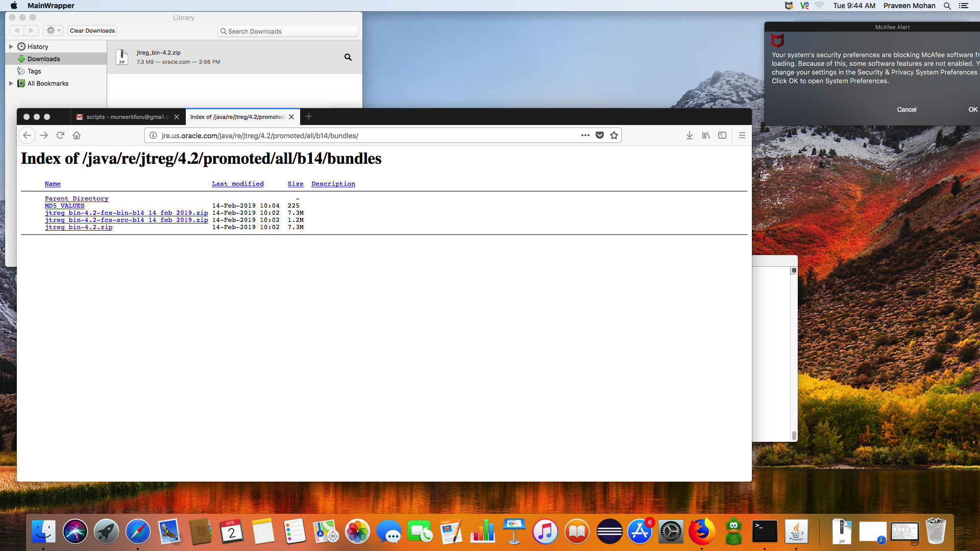Click the Firefox reload page icon

(x=60, y=135)
